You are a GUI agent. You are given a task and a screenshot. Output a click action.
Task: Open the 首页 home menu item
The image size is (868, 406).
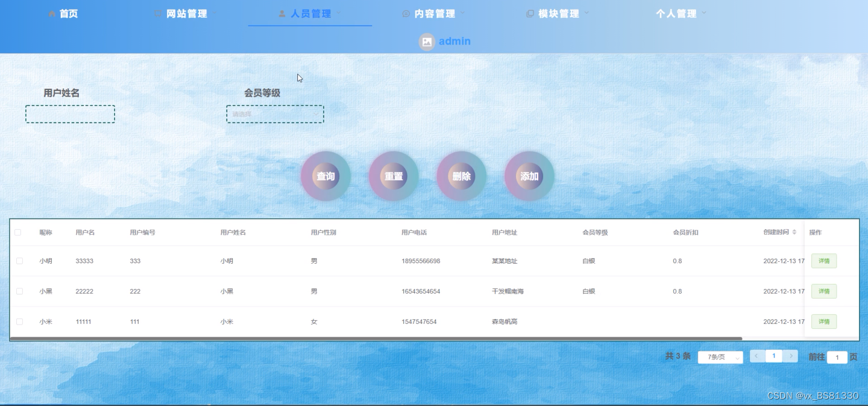coord(63,13)
